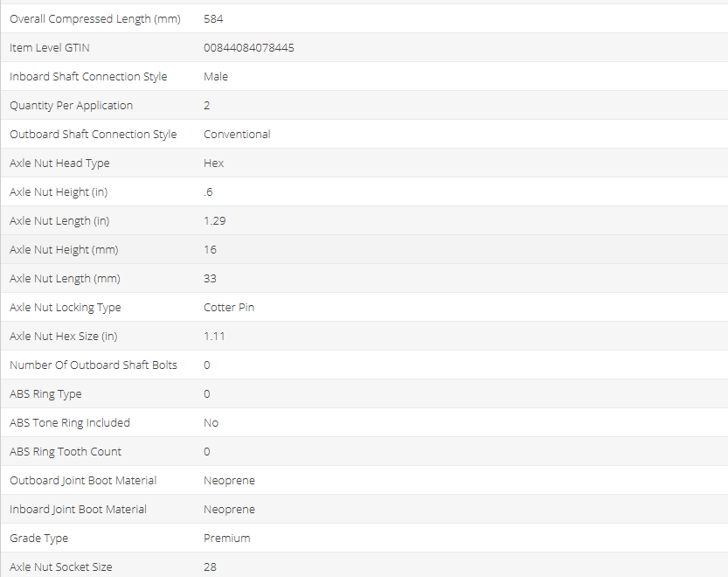728x577 pixels.
Task: Click the Outboard Joint Boot Material label
Action: point(83,481)
